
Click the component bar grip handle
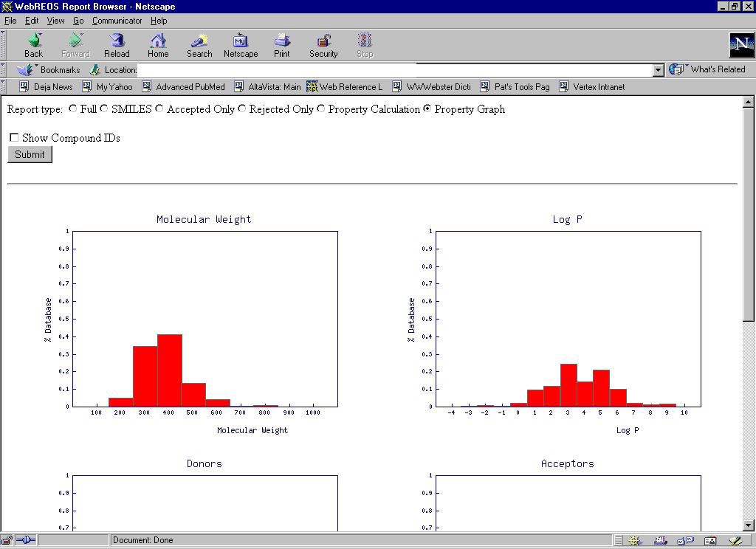click(x=619, y=541)
